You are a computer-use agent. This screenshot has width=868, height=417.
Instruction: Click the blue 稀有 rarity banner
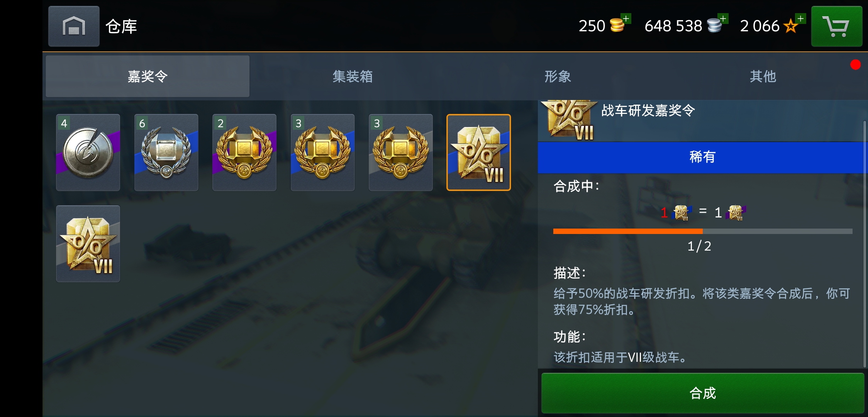703,157
